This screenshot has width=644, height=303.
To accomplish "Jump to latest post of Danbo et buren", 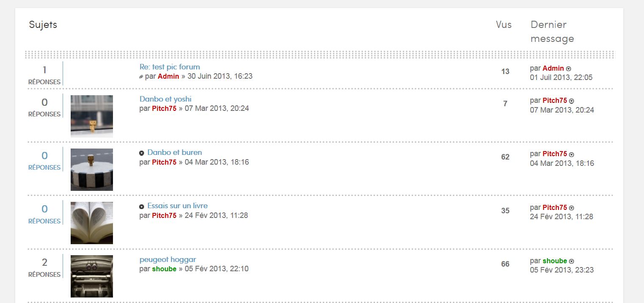I will [x=572, y=154].
